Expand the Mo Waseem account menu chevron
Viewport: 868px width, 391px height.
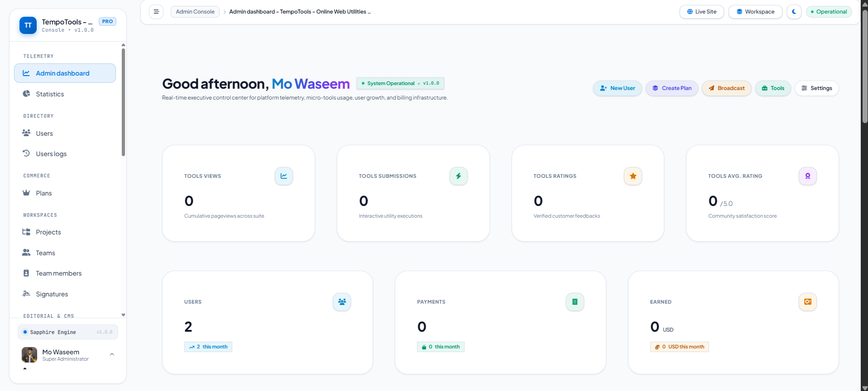(x=112, y=354)
